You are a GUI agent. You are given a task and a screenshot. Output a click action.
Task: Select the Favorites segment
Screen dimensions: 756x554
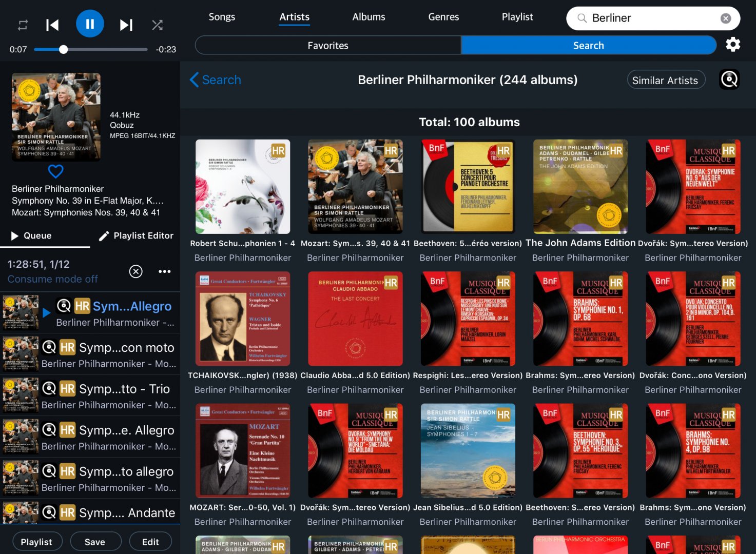328,45
